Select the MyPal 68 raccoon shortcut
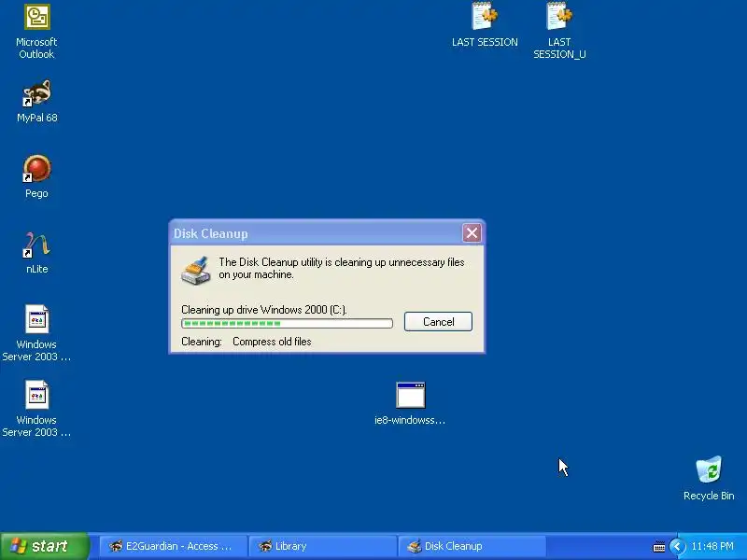Image resolution: width=747 pixels, height=560 pixels. tap(36, 92)
